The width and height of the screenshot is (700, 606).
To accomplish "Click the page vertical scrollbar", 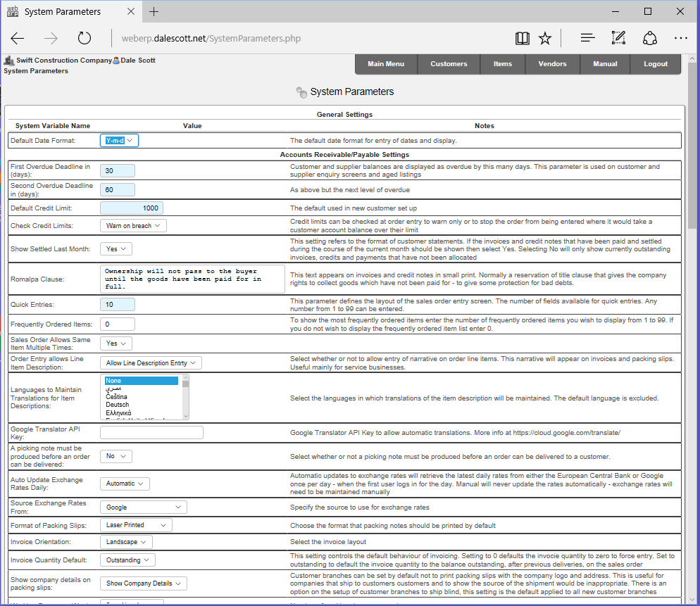I will (692, 330).
